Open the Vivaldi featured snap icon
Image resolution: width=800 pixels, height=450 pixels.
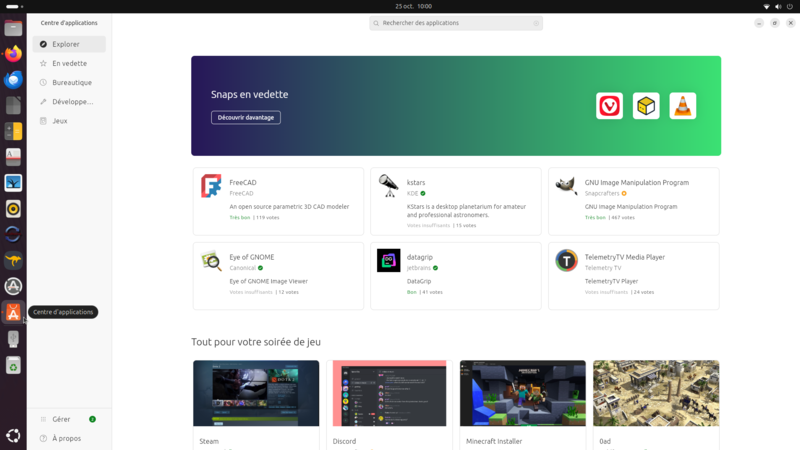[x=609, y=106]
